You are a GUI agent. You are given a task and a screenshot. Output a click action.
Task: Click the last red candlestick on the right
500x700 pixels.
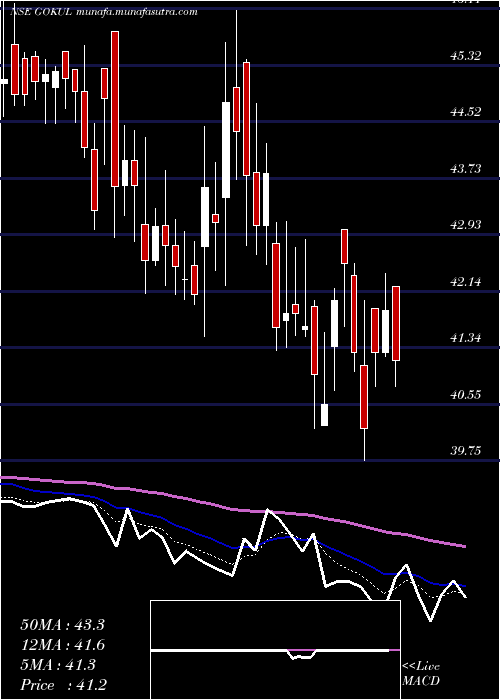pyautogui.click(x=396, y=323)
